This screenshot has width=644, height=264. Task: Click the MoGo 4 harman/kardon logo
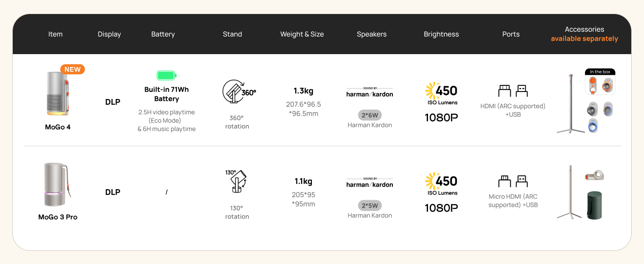(370, 92)
